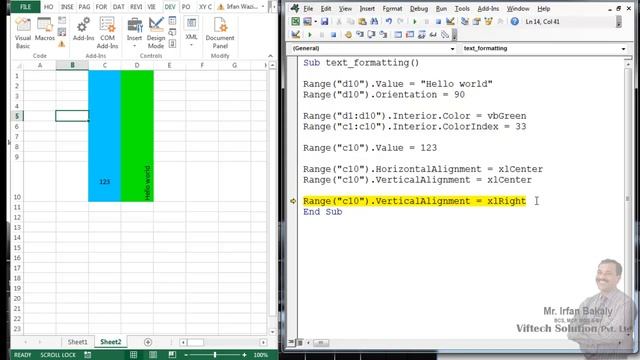Run the macro from the Standard toolbar
Viewport: 640px width, 360px height.
415,22
